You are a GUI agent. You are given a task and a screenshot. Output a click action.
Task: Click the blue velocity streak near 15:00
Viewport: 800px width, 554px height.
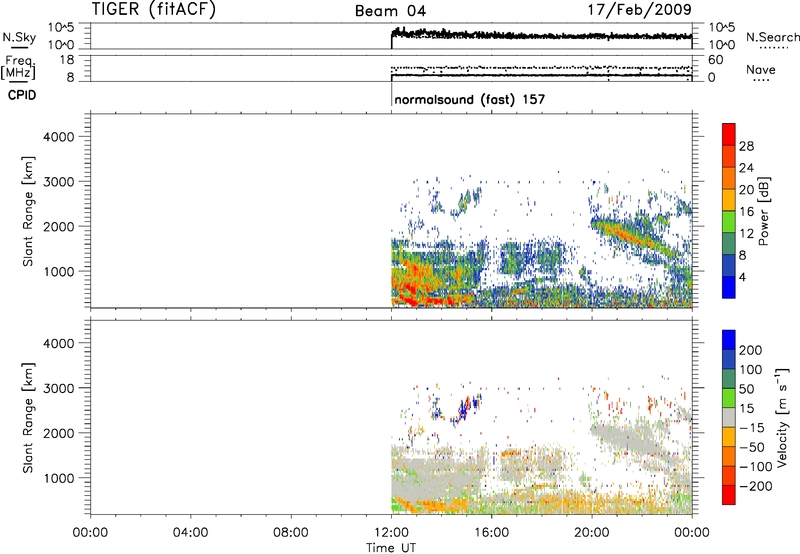(x=465, y=408)
